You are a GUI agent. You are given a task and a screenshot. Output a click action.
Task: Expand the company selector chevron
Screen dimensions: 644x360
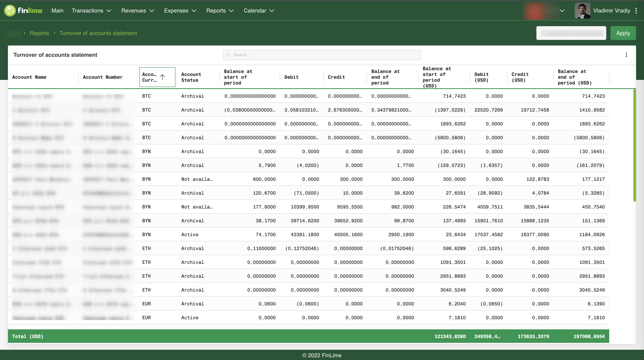(562, 11)
